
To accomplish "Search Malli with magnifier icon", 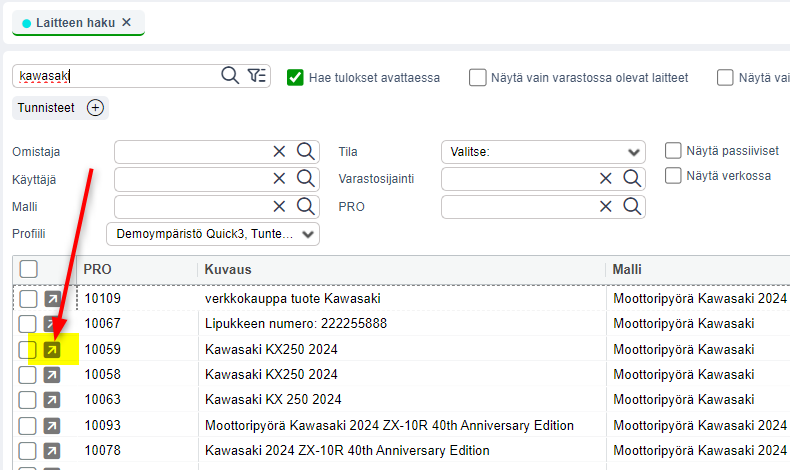I will point(306,206).
